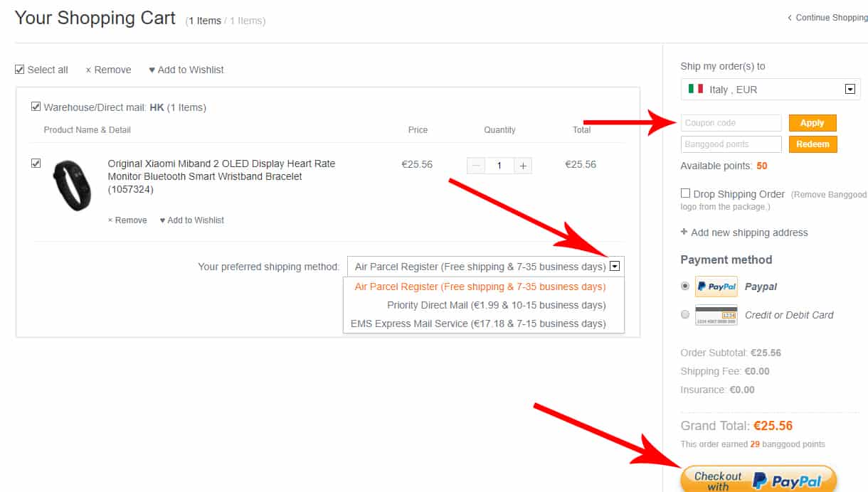Select the Credit or Debit Card radio button
Screen dimensions: 868x492
685,314
